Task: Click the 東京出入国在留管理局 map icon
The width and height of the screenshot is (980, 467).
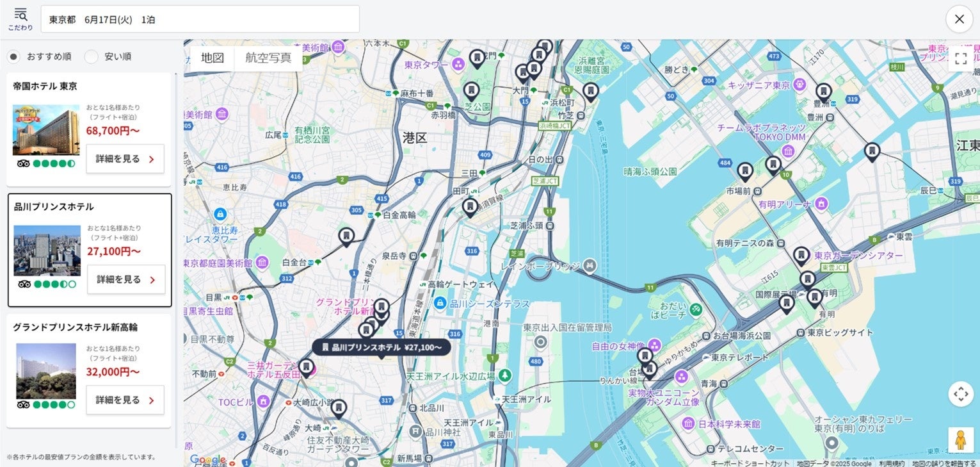Action: click(541, 342)
